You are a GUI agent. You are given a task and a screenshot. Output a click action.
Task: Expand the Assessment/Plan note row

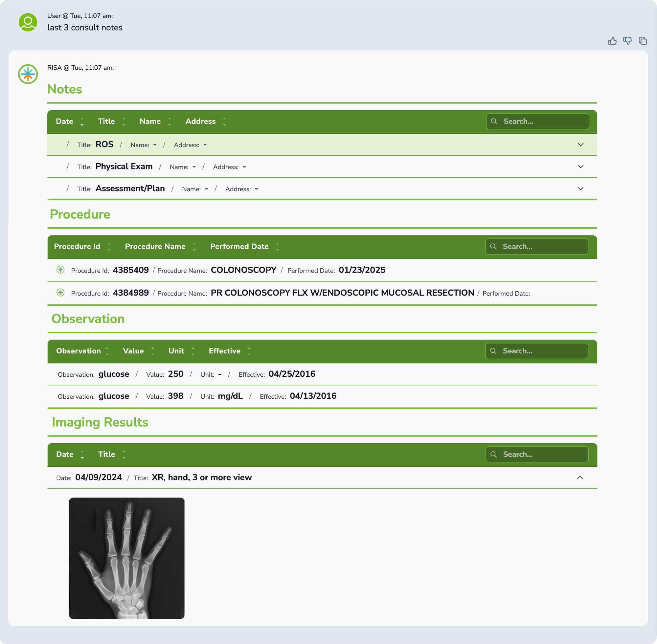580,189
